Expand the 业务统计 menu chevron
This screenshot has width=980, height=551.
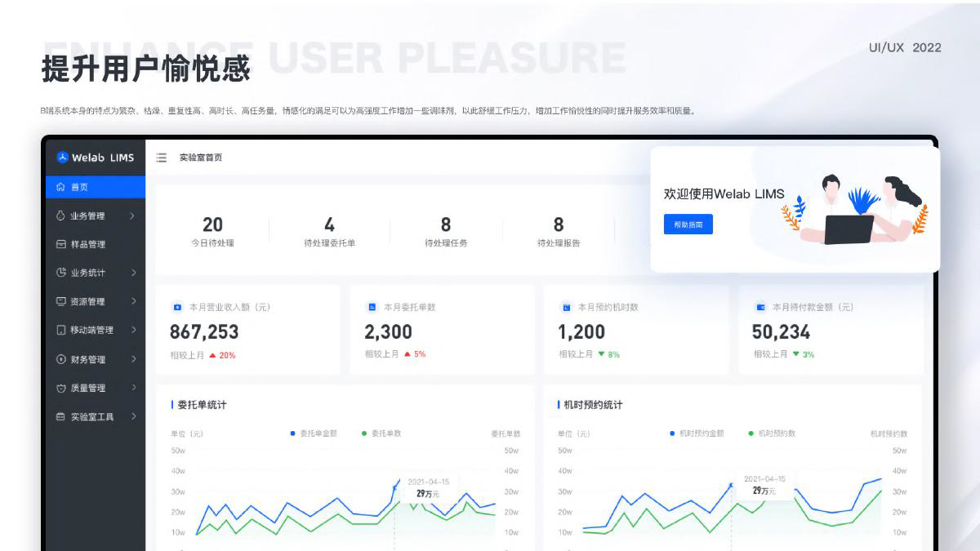[132, 273]
